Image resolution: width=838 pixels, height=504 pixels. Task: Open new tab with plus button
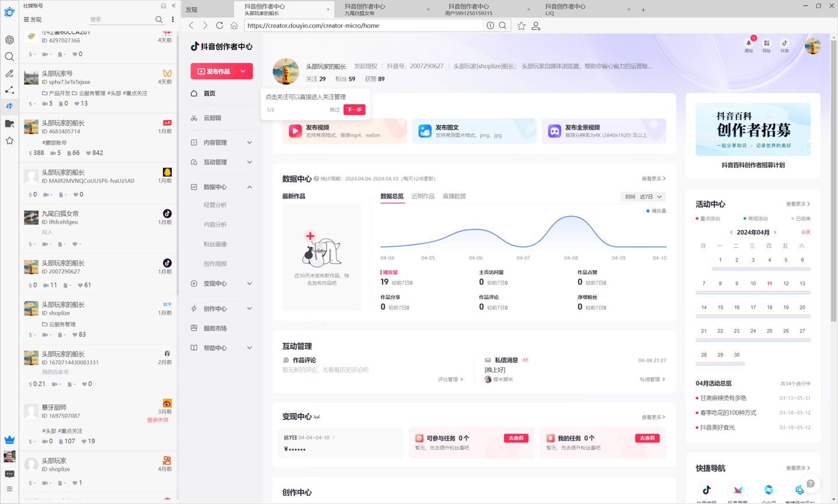643,9
